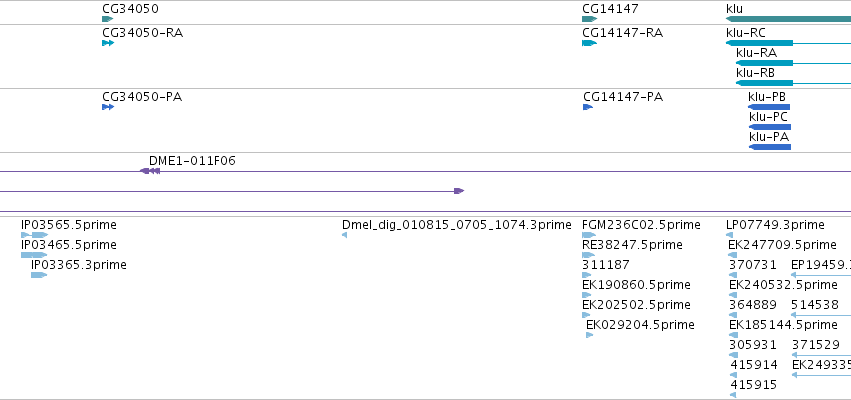851x400 pixels.
Task: Select the CG14147 gene arrow glyph
Action: pos(589,19)
